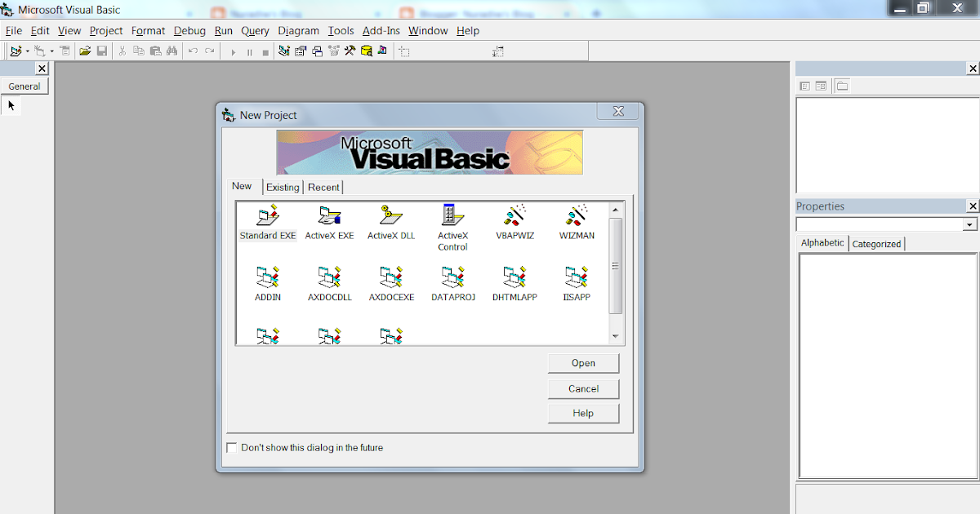Open the Diagram menu
The image size is (980, 514).
[x=298, y=30]
